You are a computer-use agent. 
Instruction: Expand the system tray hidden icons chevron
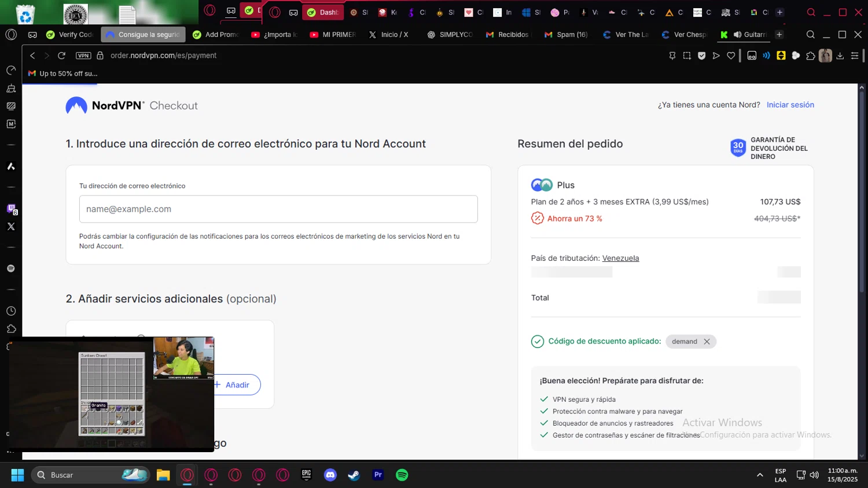760,475
